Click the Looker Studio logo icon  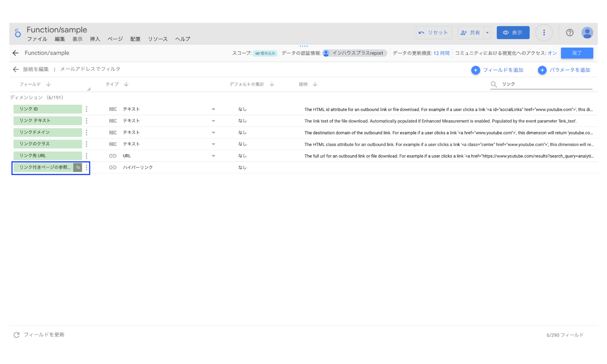pos(17,33)
